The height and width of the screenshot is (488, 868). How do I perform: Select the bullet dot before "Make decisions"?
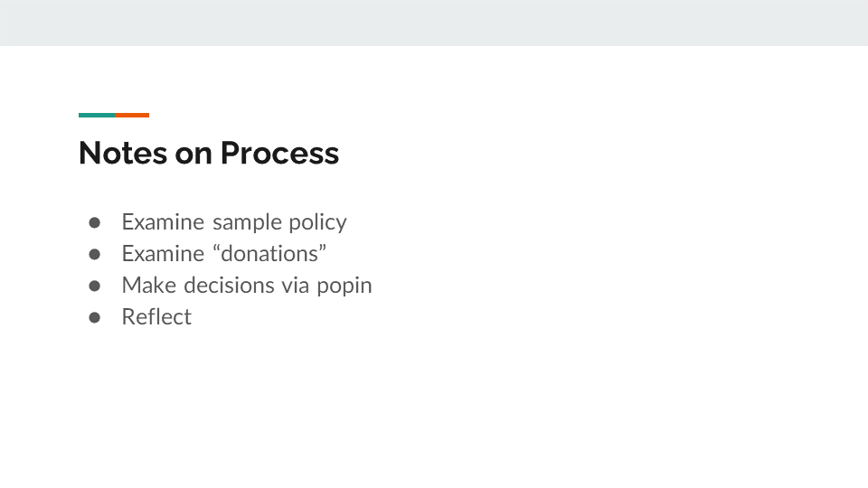(94, 286)
